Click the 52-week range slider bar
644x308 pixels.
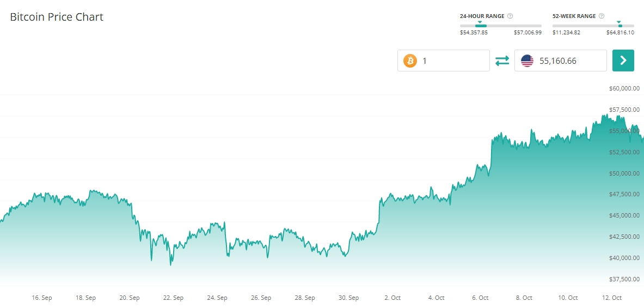coord(593,26)
